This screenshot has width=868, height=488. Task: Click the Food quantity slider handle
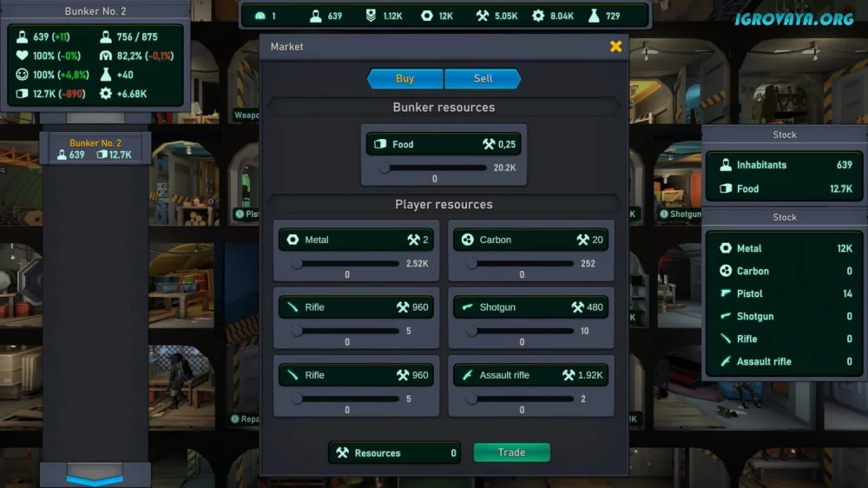(x=385, y=168)
